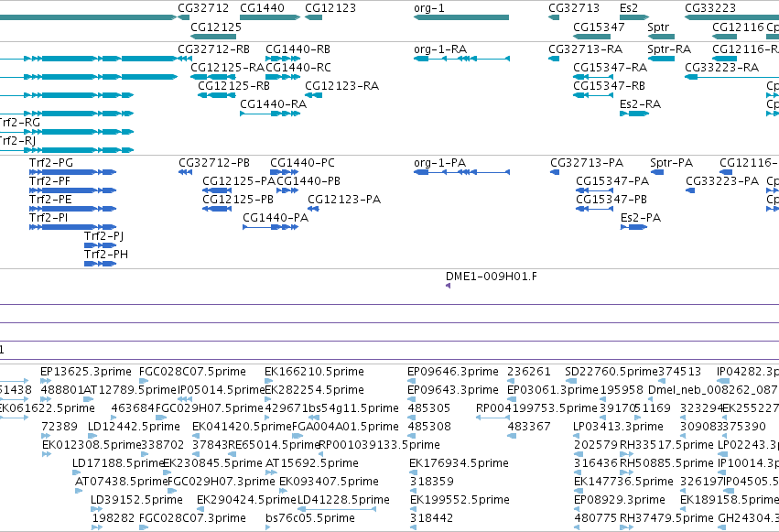Open EST RP004199753.5prime

[x=536, y=408]
